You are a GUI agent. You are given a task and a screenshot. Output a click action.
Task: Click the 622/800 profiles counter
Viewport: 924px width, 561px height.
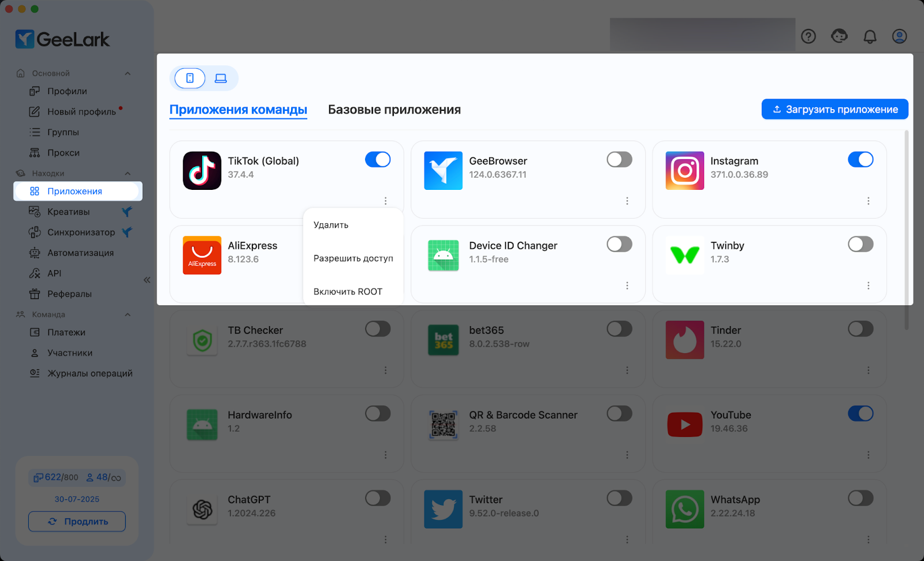coord(56,477)
